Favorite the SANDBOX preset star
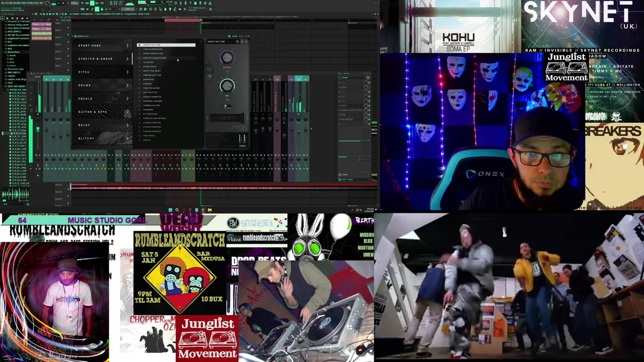644x362 pixels. 139,110
